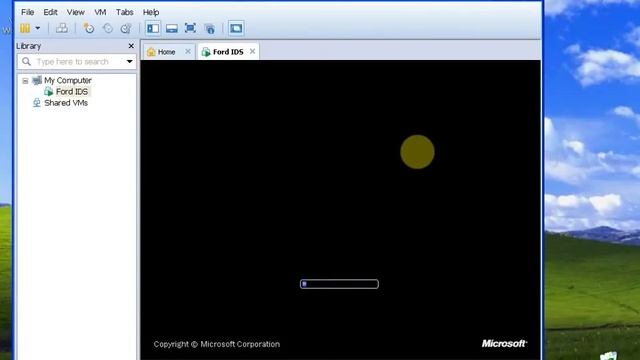Select Ford IDS in the library tree
This screenshot has width=640, height=360.
pos(72,91)
